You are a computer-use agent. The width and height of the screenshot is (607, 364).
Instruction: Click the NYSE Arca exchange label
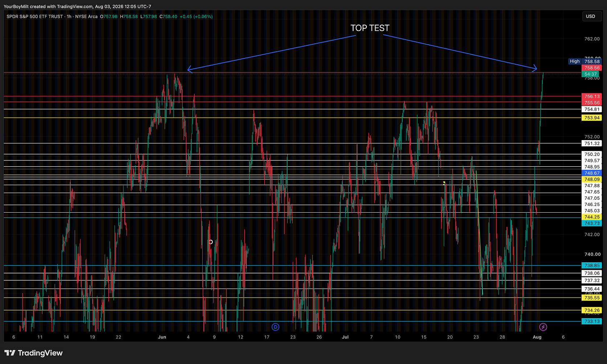[x=86, y=17]
